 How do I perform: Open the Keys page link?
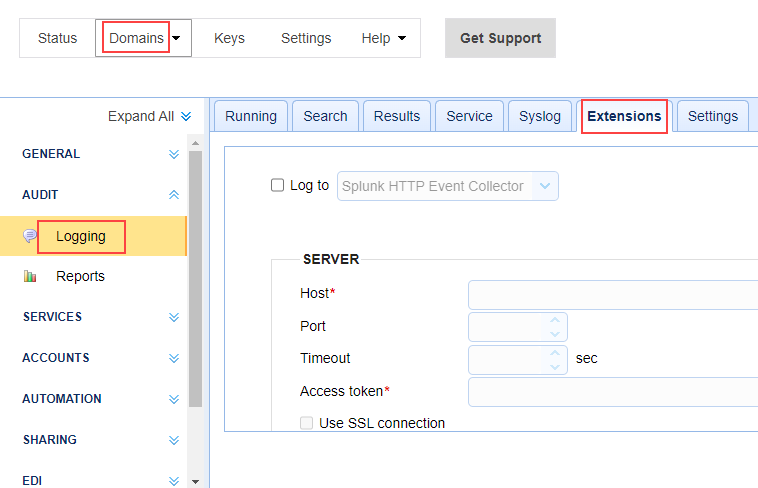click(229, 38)
